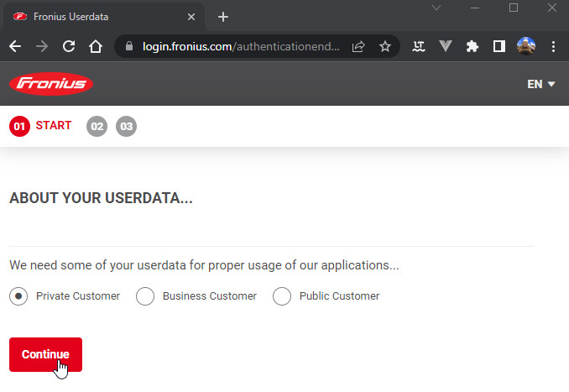Select Private Customer radio button
The width and height of the screenshot is (569, 392).
coord(18,296)
